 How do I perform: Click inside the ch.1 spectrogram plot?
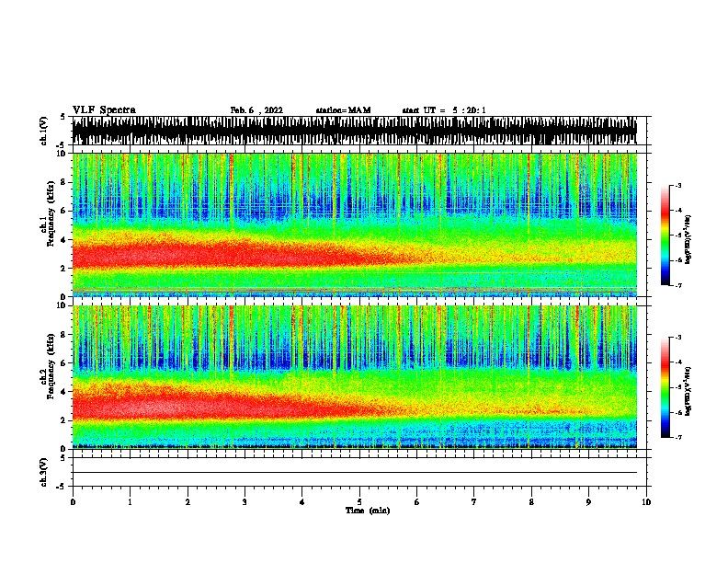[x=355, y=224]
